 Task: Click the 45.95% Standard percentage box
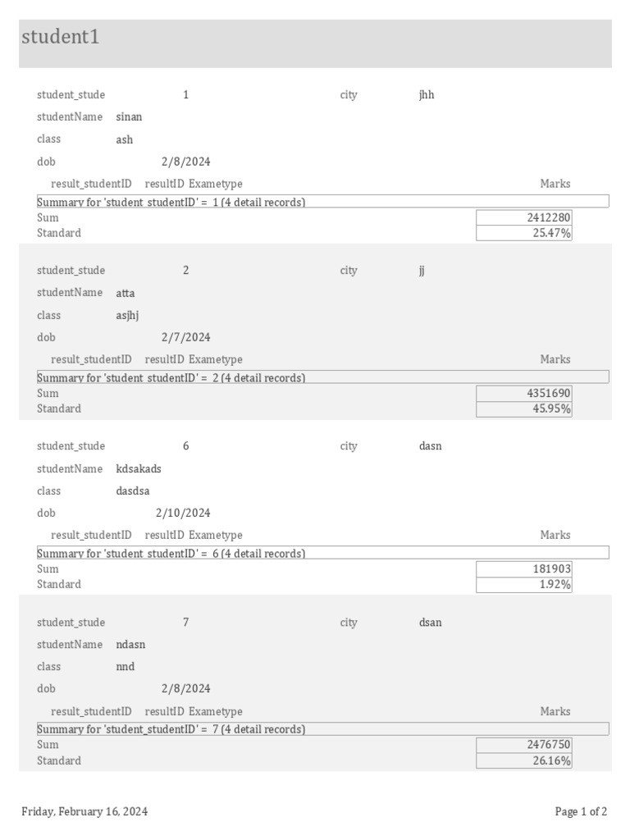click(x=524, y=409)
